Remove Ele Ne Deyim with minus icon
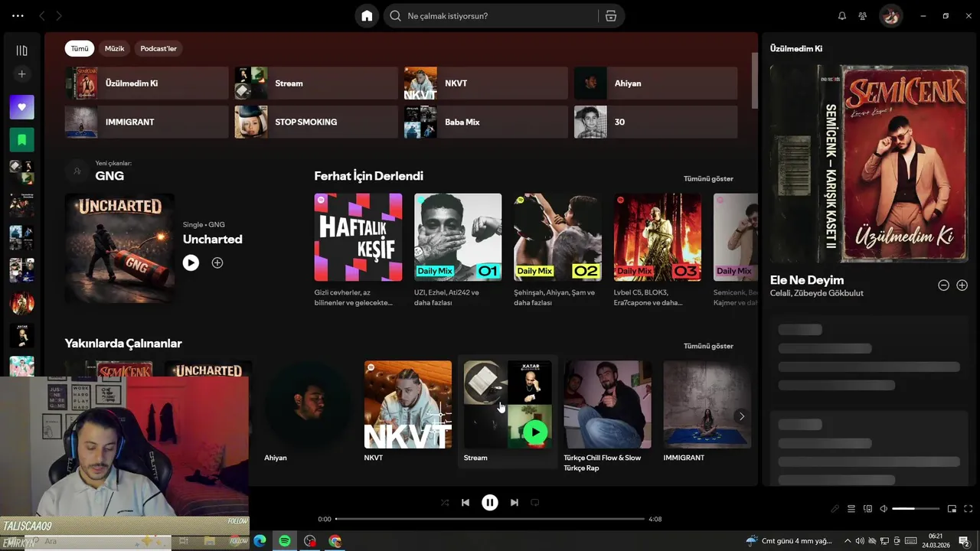980x551 pixels. (944, 285)
